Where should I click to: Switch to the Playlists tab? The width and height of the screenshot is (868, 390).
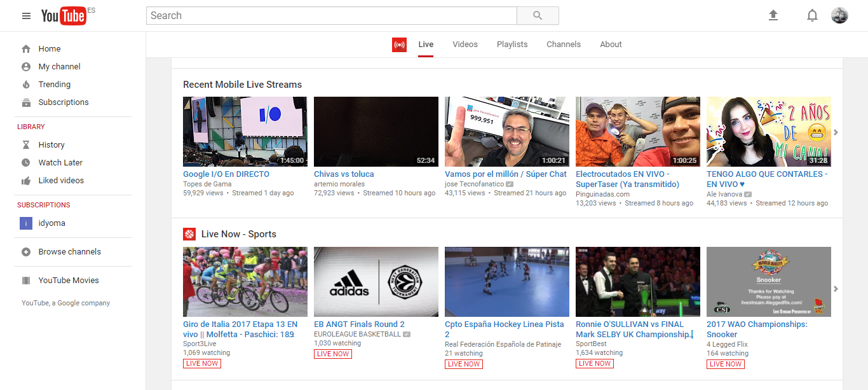point(512,45)
